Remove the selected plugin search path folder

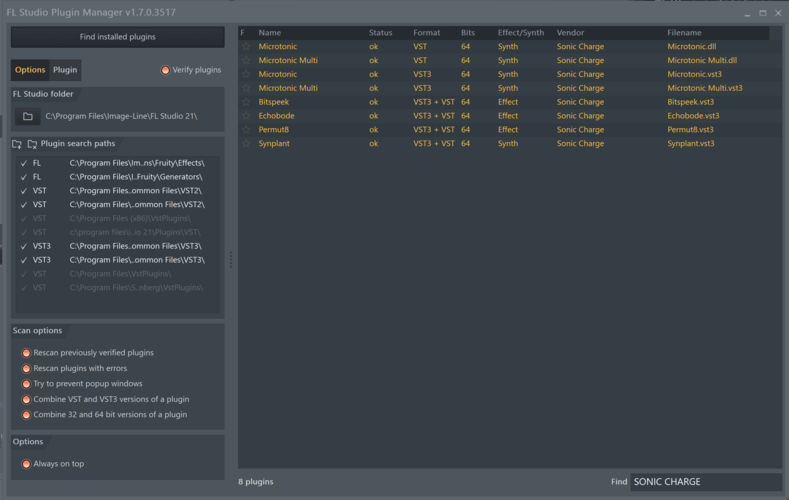click(x=32, y=144)
